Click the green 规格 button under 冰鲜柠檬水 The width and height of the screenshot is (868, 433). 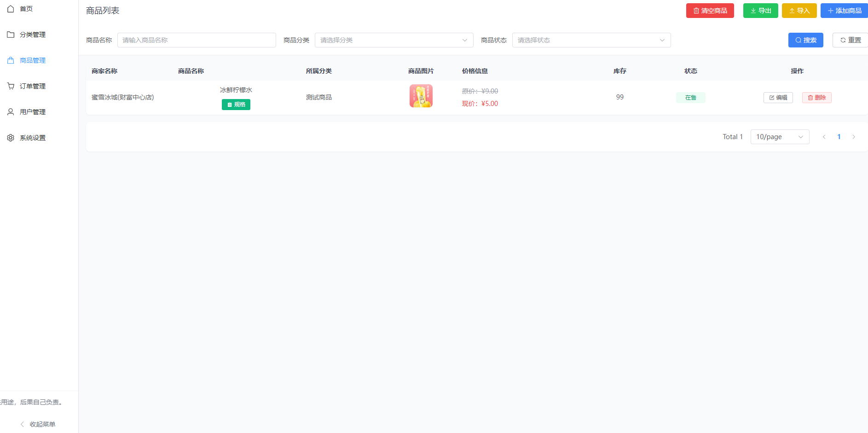tap(236, 105)
